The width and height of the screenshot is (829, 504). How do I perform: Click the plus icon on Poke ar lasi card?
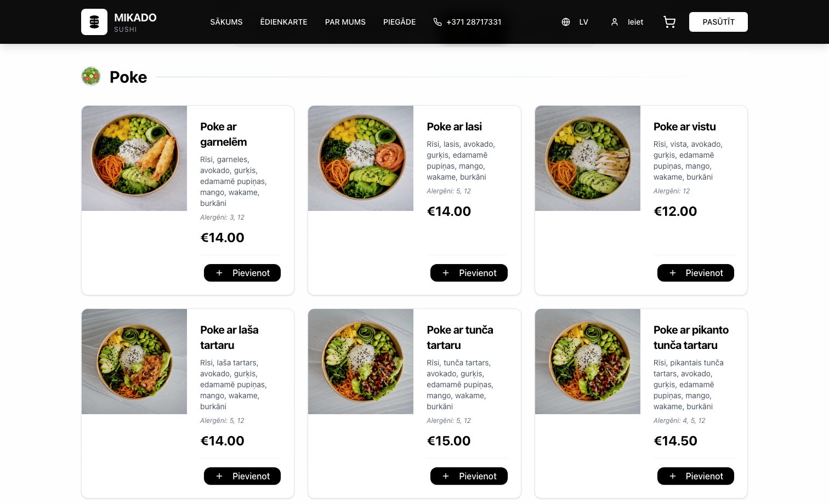(445, 273)
